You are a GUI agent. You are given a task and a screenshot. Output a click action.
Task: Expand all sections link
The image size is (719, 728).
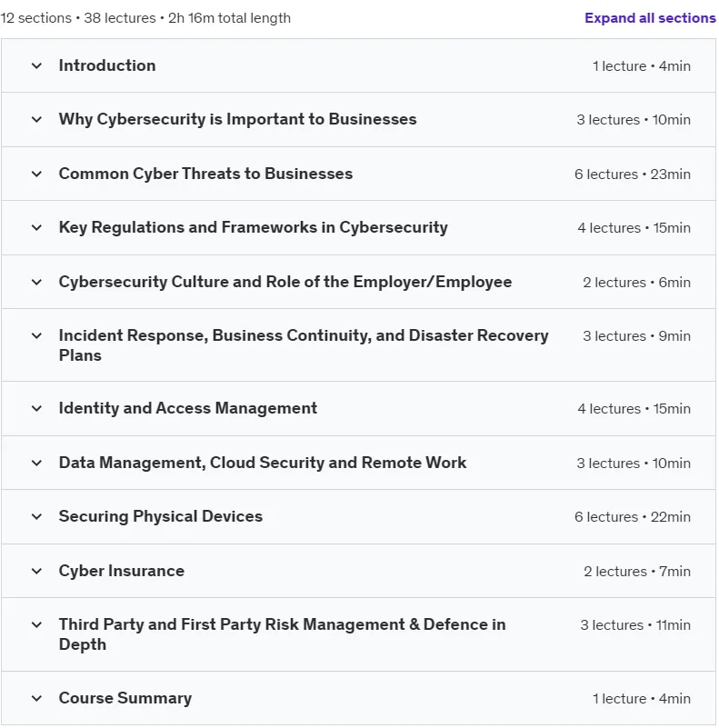(650, 18)
